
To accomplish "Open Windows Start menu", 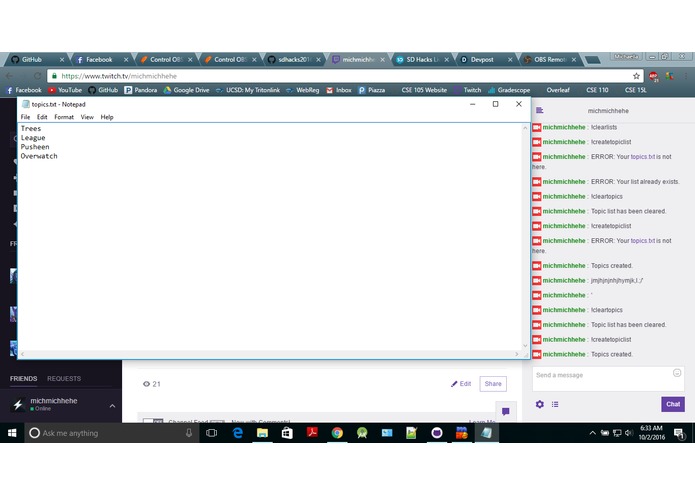I will (x=12, y=433).
